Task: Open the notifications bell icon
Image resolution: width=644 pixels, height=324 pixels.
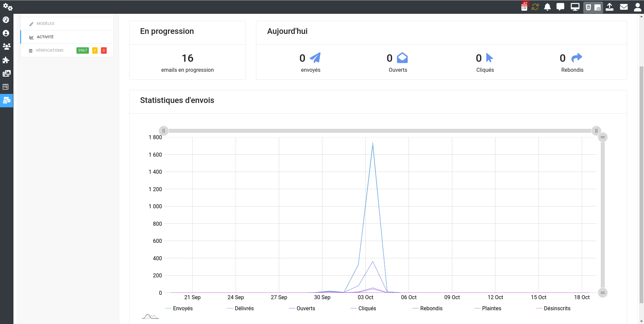Action: tap(547, 7)
